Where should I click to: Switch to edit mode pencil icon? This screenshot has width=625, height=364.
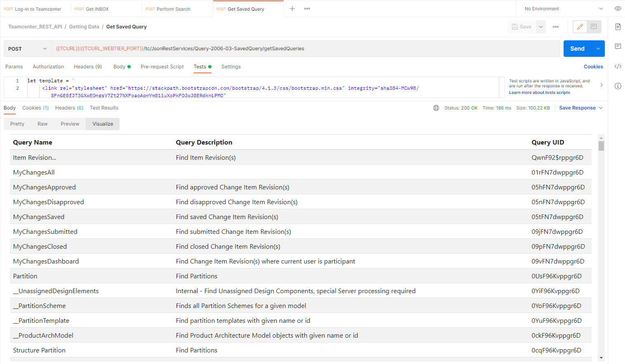580,27
